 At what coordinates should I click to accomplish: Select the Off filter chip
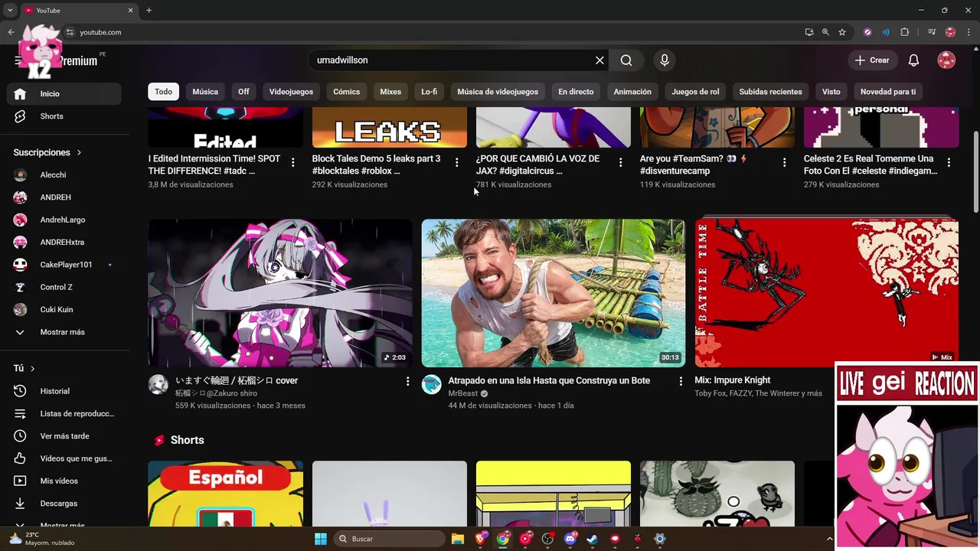tap(243, 92)
